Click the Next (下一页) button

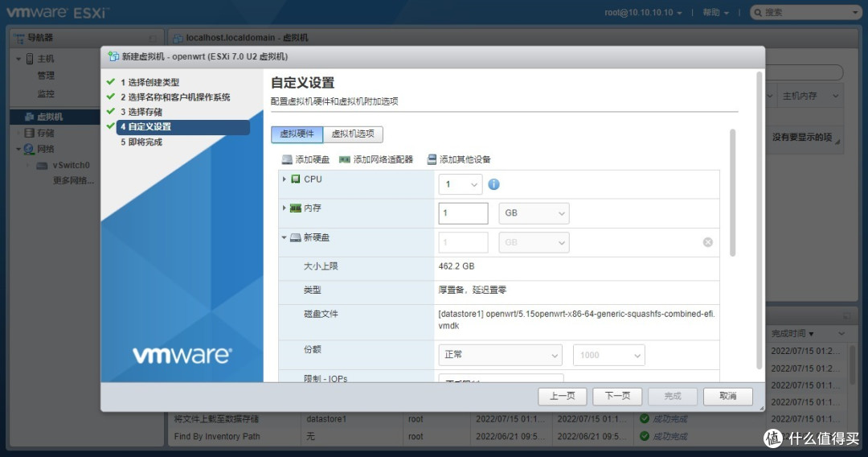click(x=616, y=396)
